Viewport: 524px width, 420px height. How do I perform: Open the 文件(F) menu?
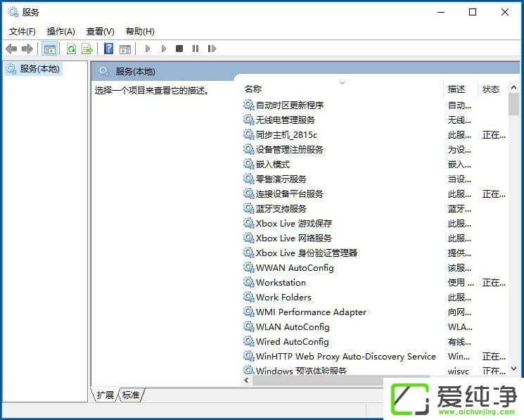22,32
